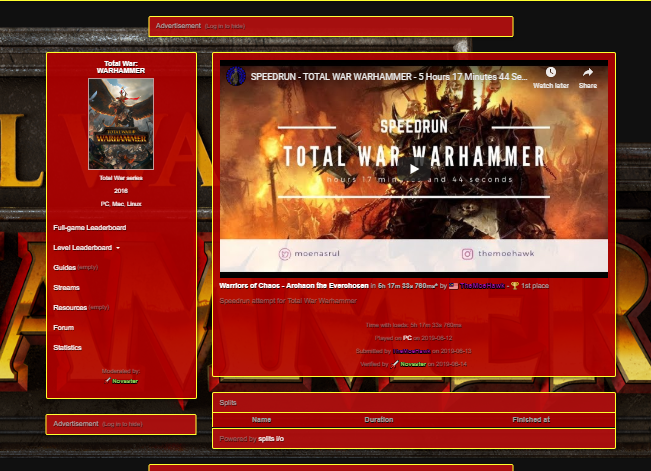
Task: Click the moderator icon beside sidebar Novaxter
Action: [108, 380]
